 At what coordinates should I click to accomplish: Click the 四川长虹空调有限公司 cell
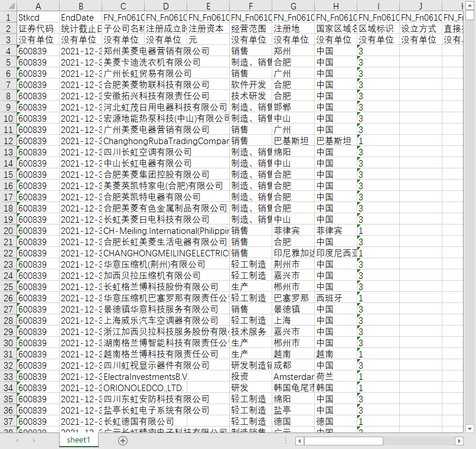click(x=148, y=152)
